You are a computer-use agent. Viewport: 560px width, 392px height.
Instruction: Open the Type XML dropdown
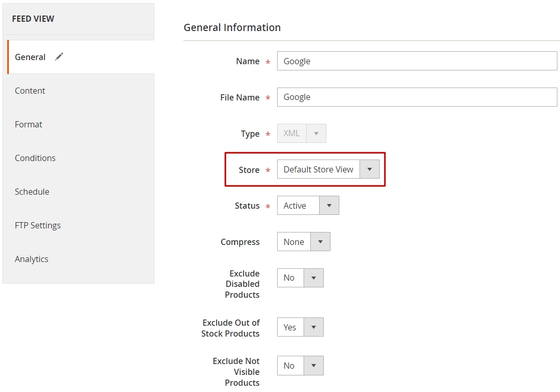coord(301,134)
